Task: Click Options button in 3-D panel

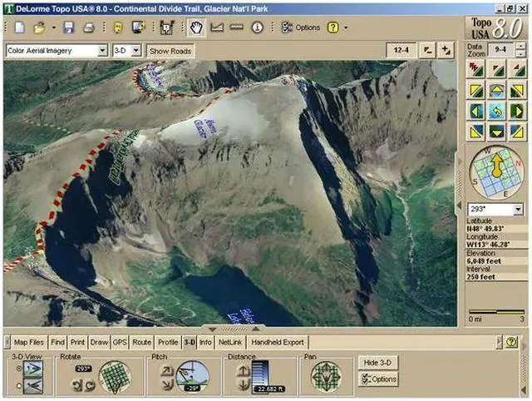Action: 378,379
